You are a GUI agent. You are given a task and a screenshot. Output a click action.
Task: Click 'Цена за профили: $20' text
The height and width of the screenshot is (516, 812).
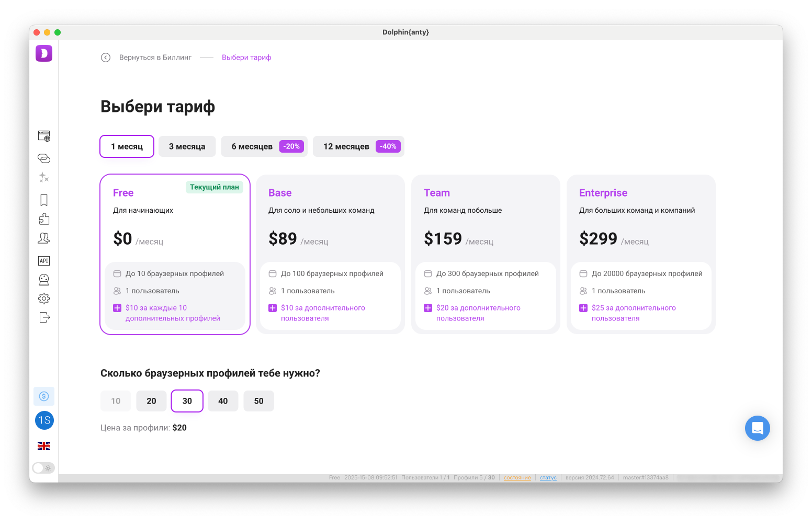coord(143,428)
